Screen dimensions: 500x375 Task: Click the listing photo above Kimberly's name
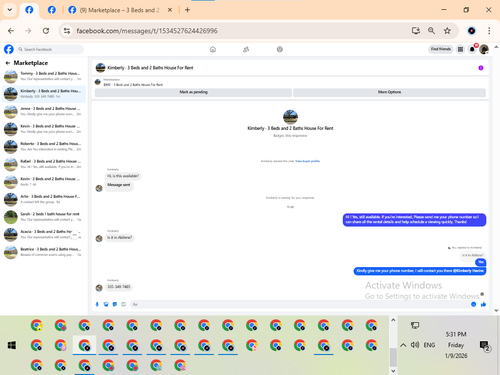(290, 117)
